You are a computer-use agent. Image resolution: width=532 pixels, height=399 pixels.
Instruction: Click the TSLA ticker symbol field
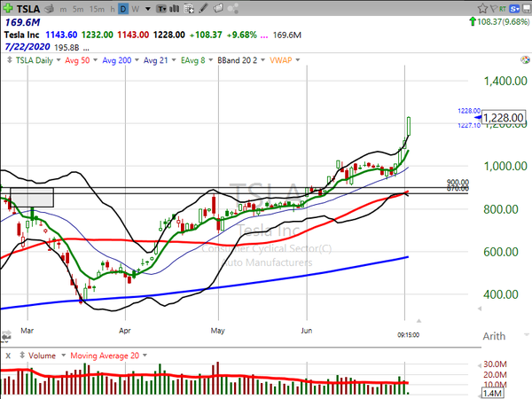(29, 8)
